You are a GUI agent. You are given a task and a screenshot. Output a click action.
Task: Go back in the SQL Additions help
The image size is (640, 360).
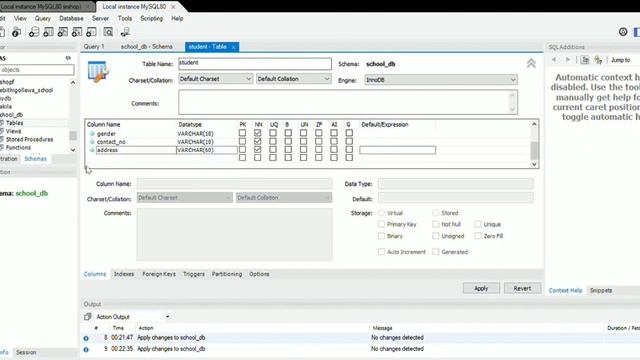[554, 60]
